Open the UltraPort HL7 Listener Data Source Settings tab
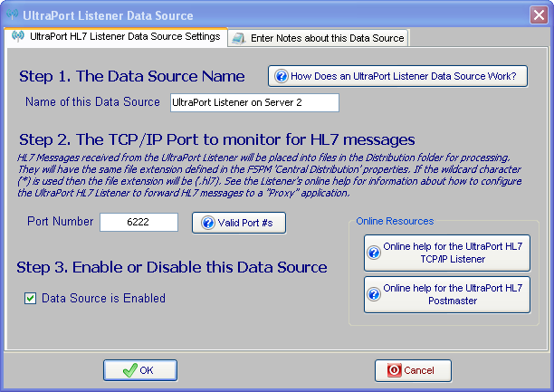Viewport: 554px width, 392px height. 116,37
